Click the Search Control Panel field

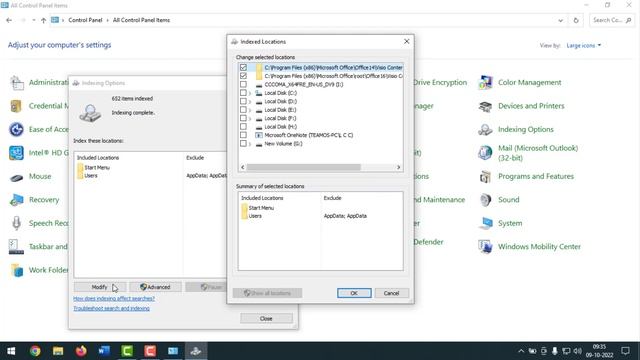611,20
